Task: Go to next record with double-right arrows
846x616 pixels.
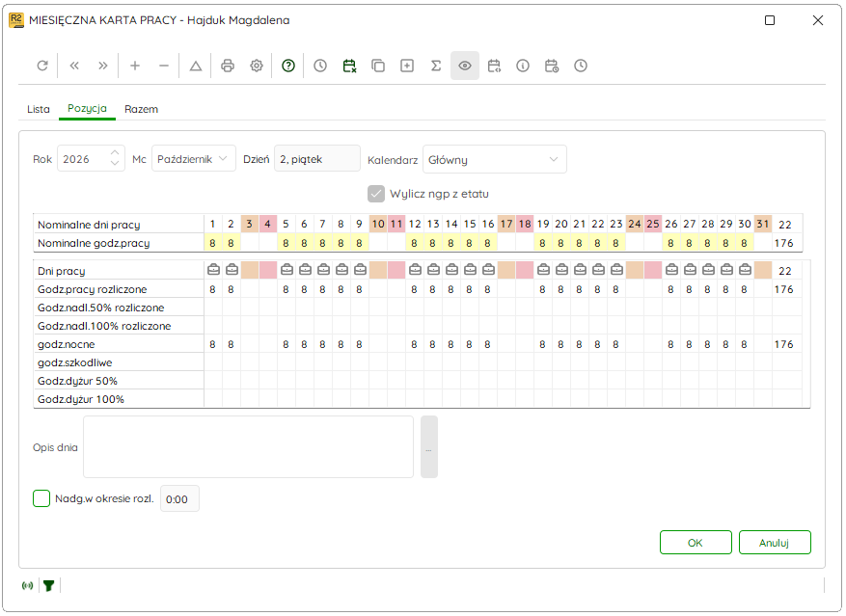Action: [102, 66]
